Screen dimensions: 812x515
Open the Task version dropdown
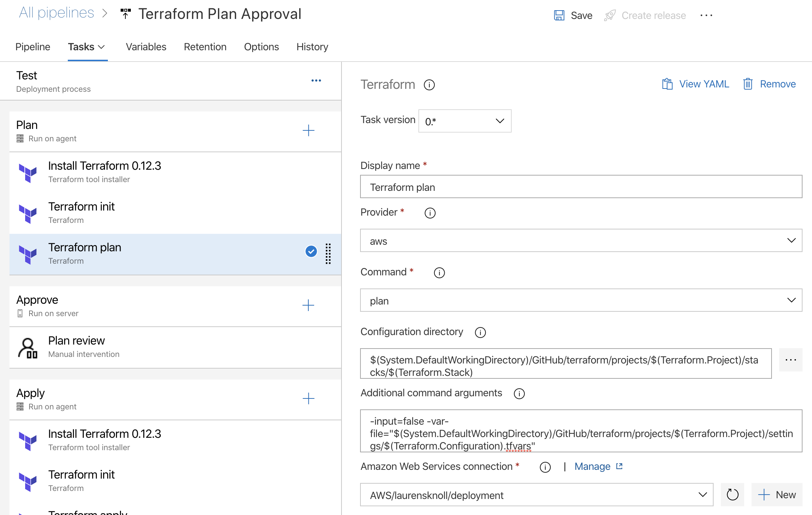coord(465,121)
